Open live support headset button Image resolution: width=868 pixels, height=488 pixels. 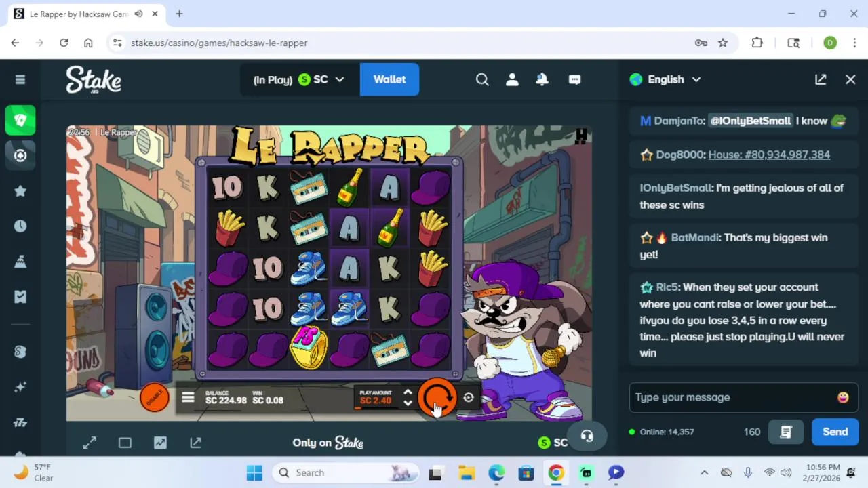587,436
